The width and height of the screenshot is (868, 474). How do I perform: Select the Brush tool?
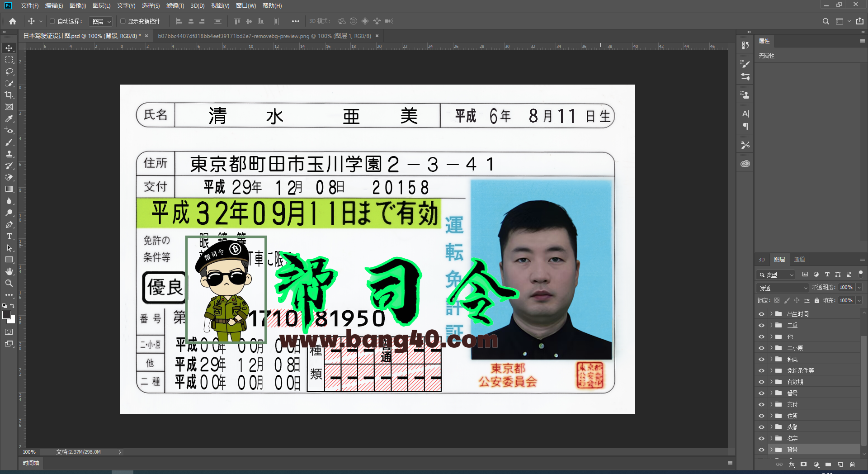9,142
